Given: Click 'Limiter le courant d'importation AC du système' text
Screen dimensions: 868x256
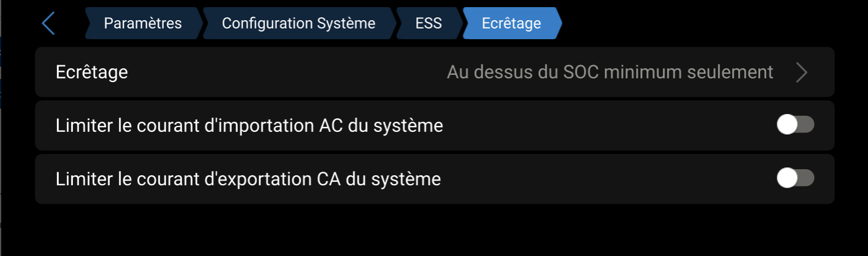Looking at the screenshot, I should click(249, 126).
